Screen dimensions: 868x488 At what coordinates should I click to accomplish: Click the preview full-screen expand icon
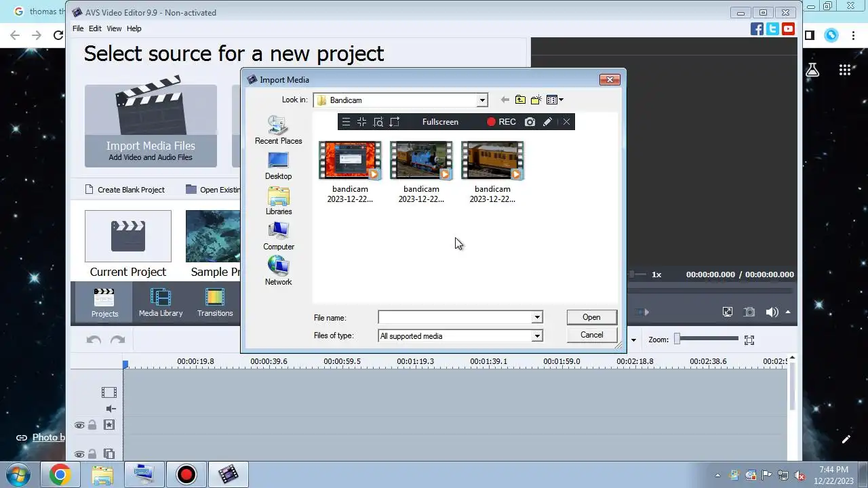point(728,312)
